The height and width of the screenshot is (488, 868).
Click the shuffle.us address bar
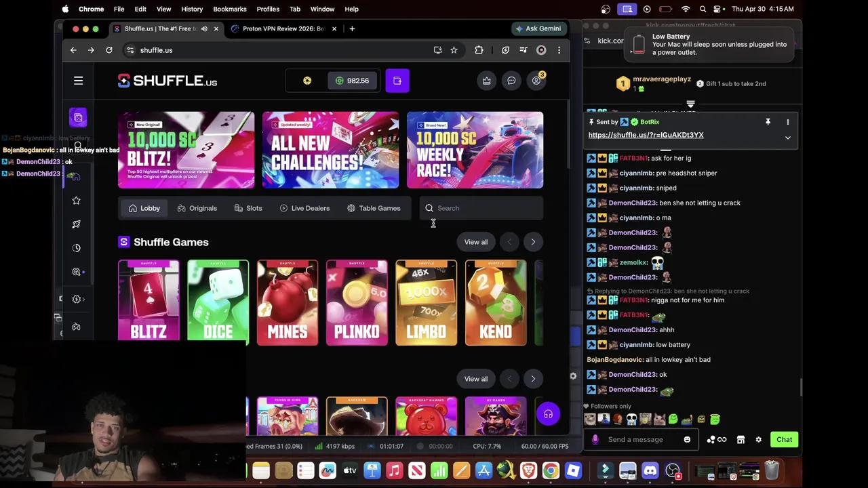click(x=278, y=50)
